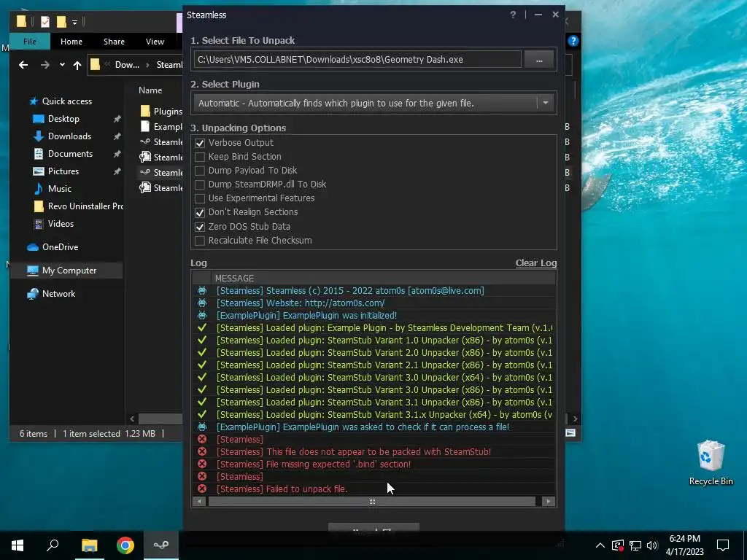Open Desktop in Explorer sidebar

click(63, 119)
